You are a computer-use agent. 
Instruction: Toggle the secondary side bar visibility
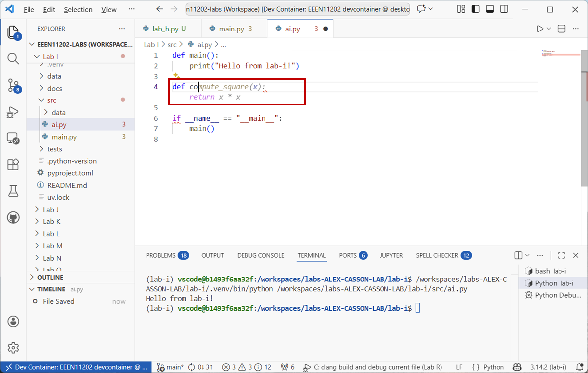pyautogui.click(x=504, y=9)
